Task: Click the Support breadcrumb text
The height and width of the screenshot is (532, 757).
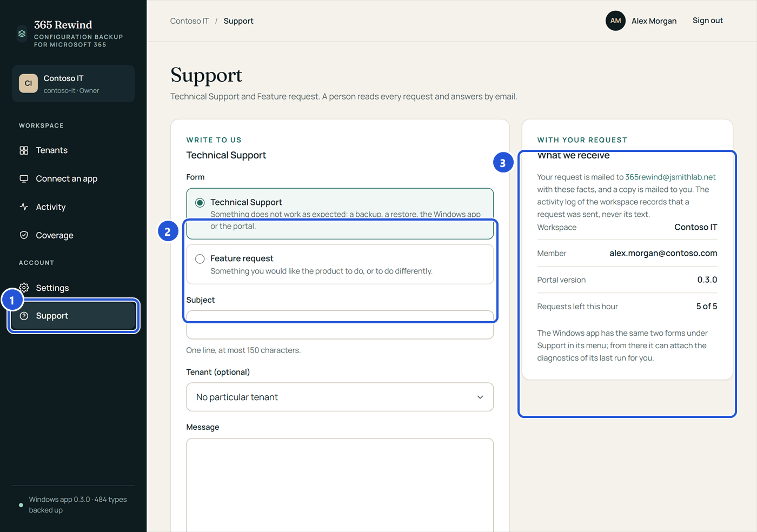Action: point(238,21)
